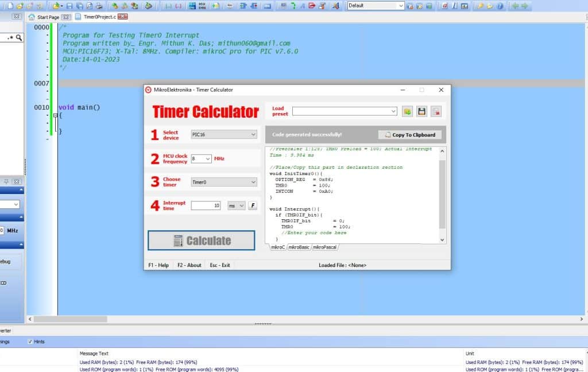Open the Default layout dropdown in the toolbar
588x372 pixels.
point(400,6)
